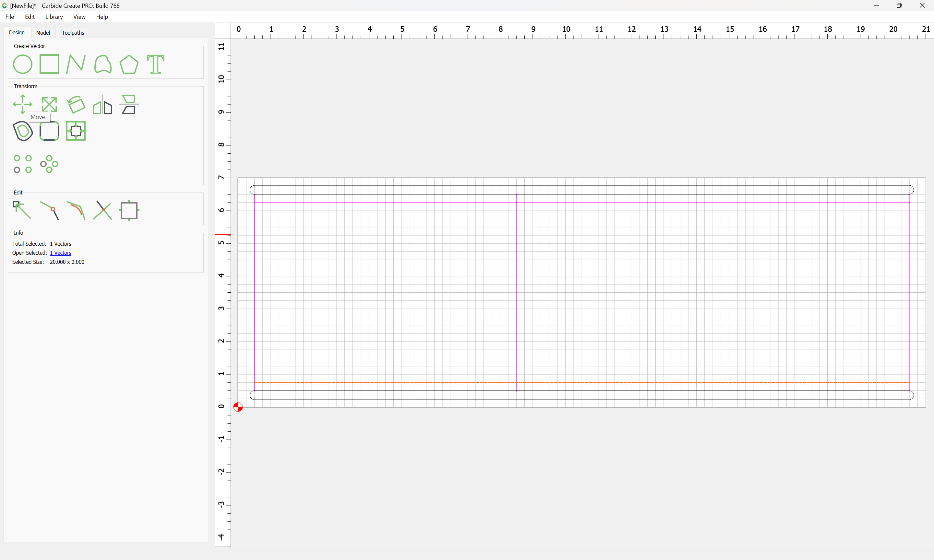Select the orange dashed selected line

pyautogui.click(x=581, y=382)
